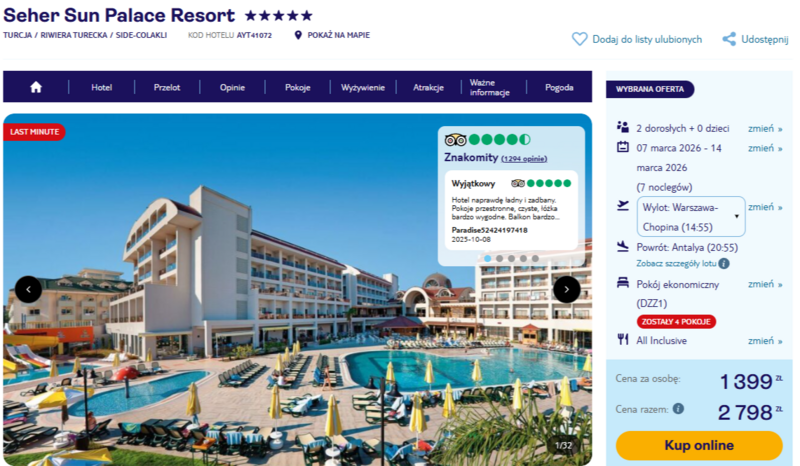This screenshot has width=800, height=466.
Task: Show next photo with right arrow
Action: pos(566,289)
